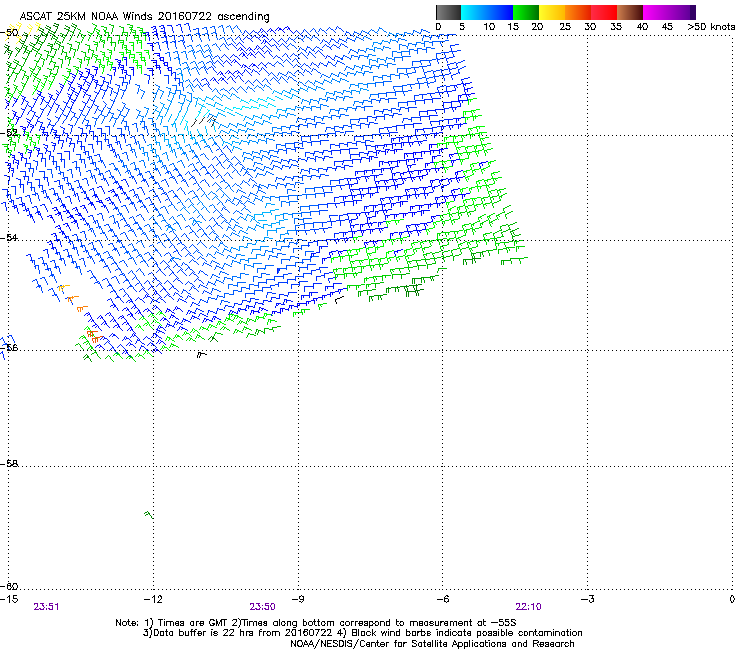Click the dark purple 45-50 knots legend segment
740x650 pixels.
tap(682, 12)
